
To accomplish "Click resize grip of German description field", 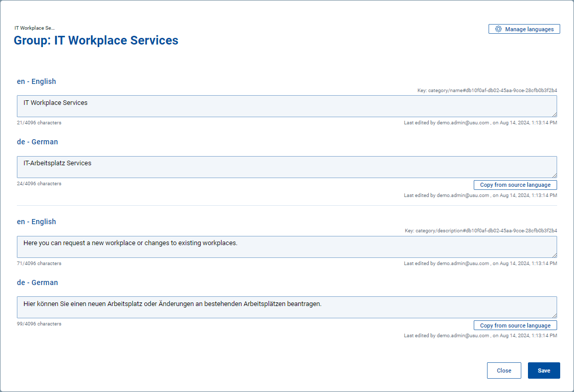I will click(x=554, y=315).
